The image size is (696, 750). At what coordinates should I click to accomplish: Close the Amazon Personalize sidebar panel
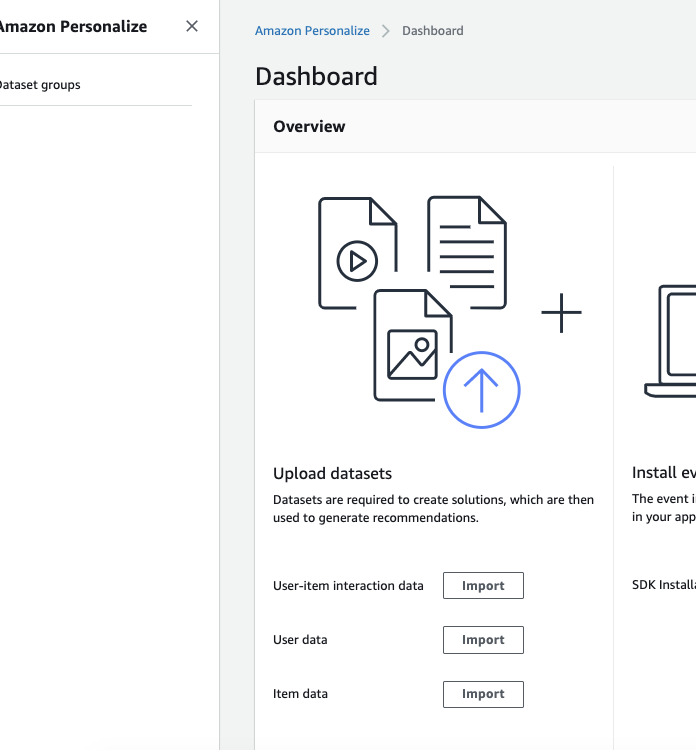point(192,26)
